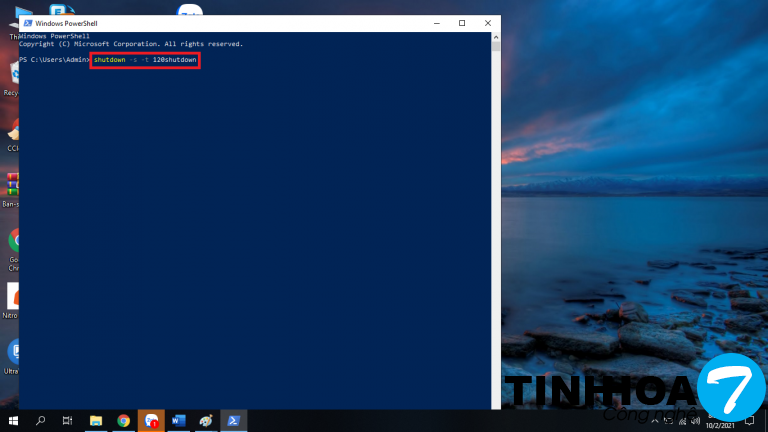
Task: Click the PowerShell icon in the title bar
Action: pyautogui.click(x=27, y=23)
